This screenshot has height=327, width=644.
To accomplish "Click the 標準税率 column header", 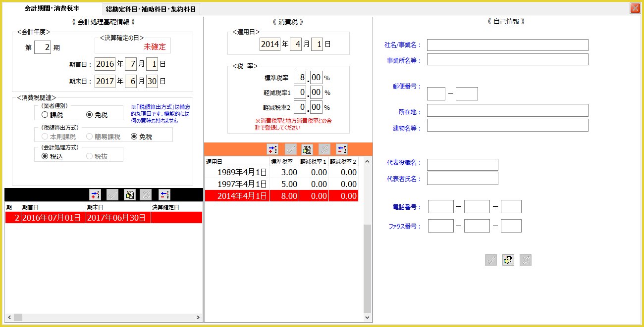I will point(284,162).
